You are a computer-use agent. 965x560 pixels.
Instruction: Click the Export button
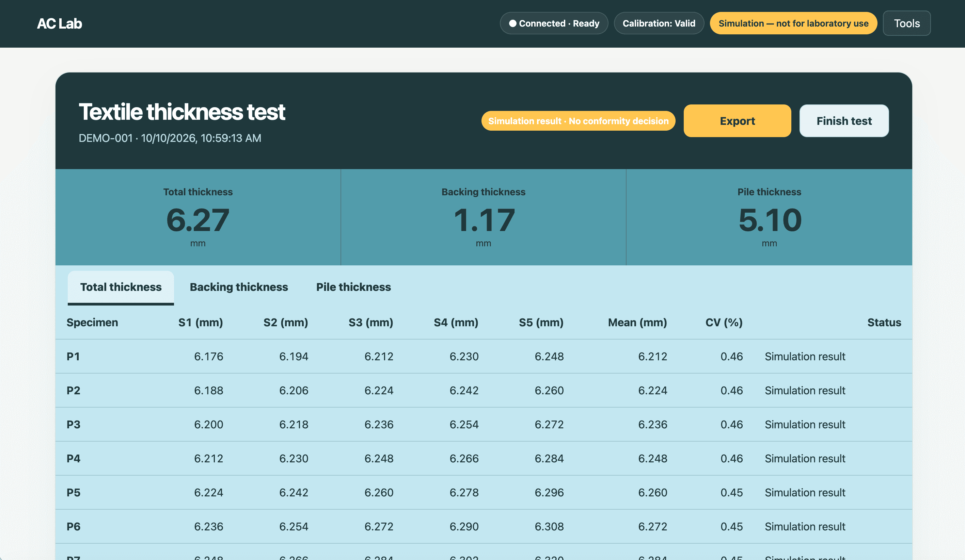[x=737, y=121]
